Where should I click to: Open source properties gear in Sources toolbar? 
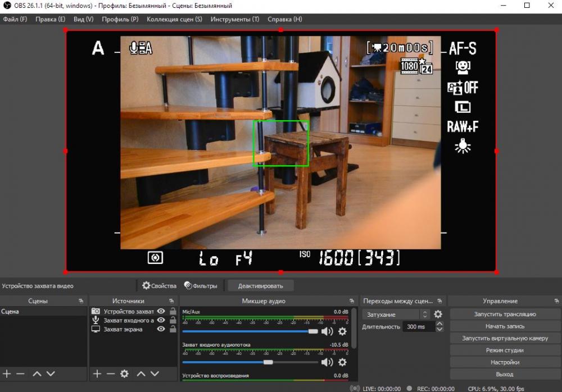[x=124, y=373]
